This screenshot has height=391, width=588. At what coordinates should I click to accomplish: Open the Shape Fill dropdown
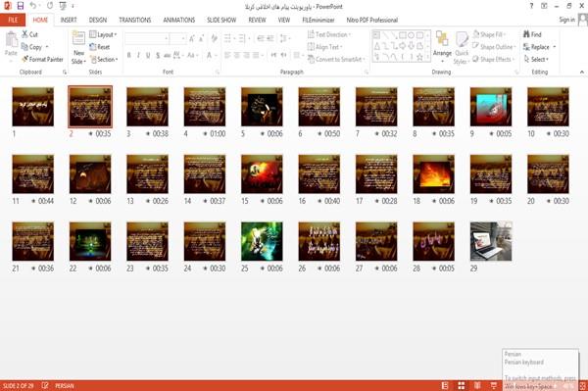(489, 34)
